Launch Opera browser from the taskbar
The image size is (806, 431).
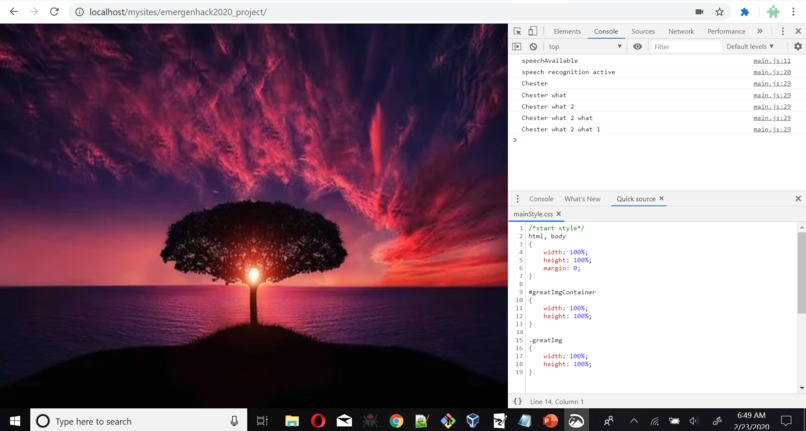point(318,421)
